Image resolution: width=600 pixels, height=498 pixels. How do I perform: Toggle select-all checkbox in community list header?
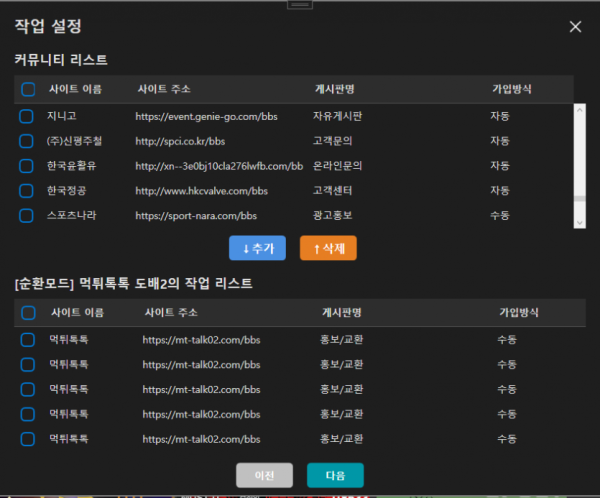pyautogui.click(x=27, y=89)
